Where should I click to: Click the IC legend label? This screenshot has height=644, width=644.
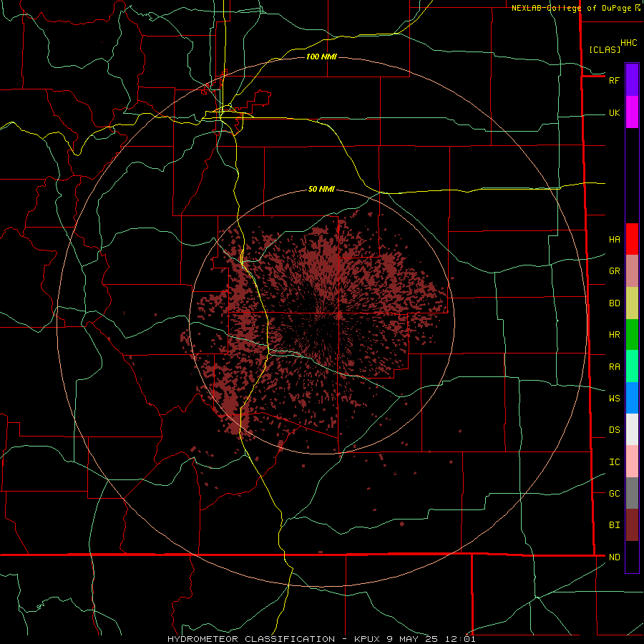pos(615,462)
